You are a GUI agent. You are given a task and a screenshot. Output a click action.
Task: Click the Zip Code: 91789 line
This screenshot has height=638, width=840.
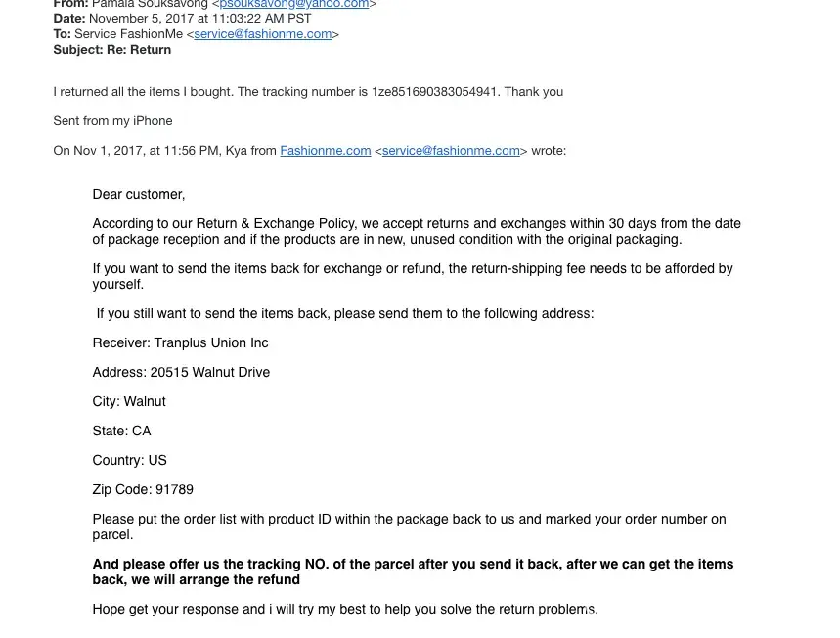pyautogui.click(x=143, y=490)
